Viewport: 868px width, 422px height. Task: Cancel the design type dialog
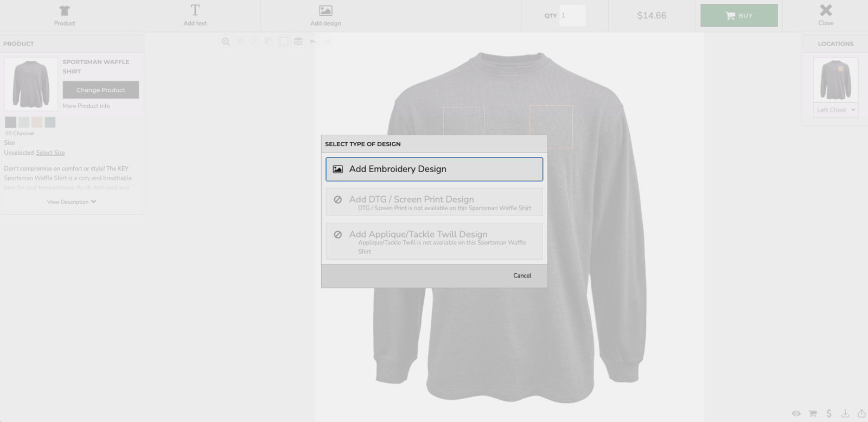click(522, 275)
